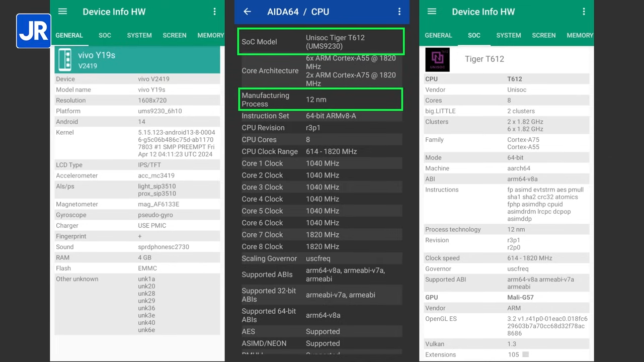The width and height of the screenshot is (644, 362).
Task: Switch to SOC tab in left vivo panel
Action: point(105,35)
